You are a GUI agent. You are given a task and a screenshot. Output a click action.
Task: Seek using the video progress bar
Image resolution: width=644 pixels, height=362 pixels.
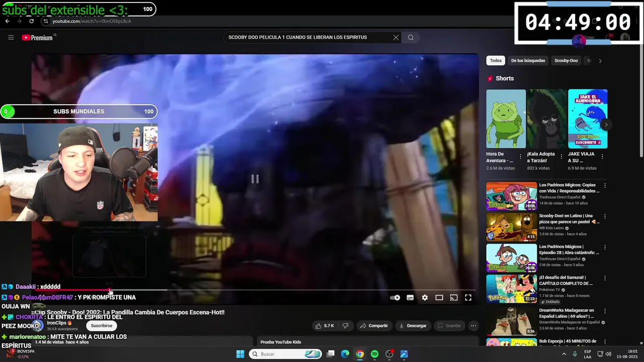click(255, 290)
